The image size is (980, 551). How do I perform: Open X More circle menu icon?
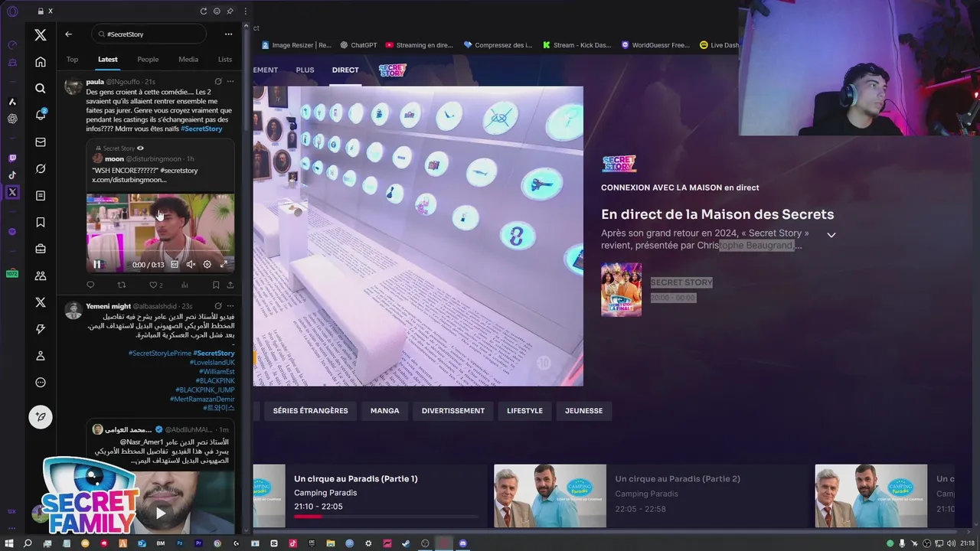[41, 383]
